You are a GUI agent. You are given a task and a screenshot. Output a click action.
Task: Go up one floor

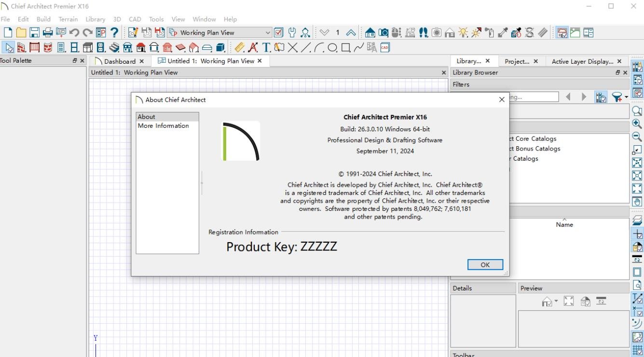[x=351, y=33]
